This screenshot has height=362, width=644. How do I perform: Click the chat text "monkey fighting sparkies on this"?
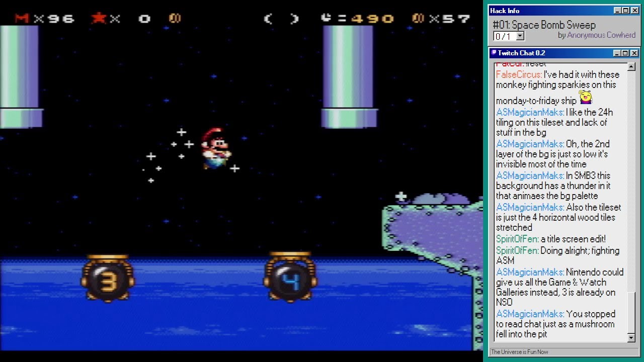coord(556,84)
